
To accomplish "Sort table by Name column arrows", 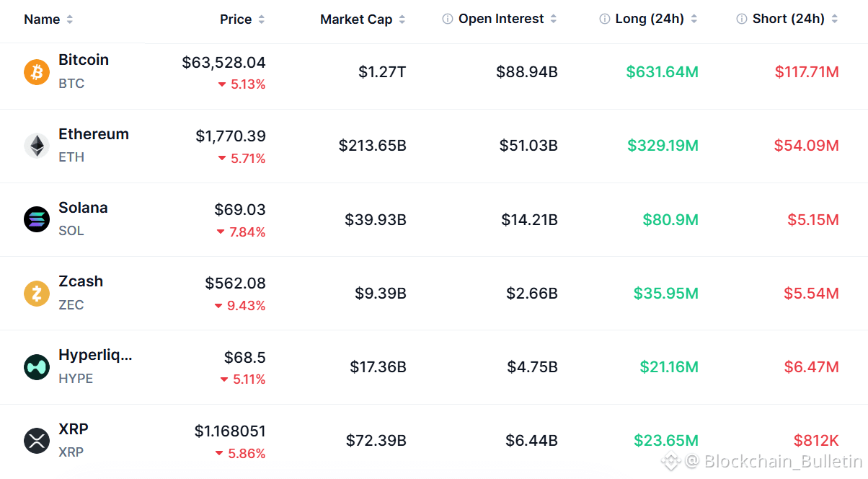I will (69, 19).
